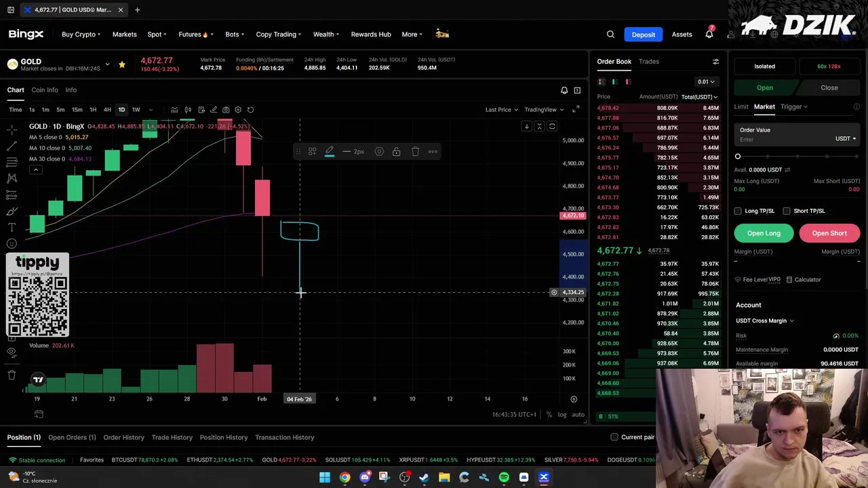Take a chart snapshot with the camera icon
The width and height of the screenshot is (868, 488).
(226, 110)
